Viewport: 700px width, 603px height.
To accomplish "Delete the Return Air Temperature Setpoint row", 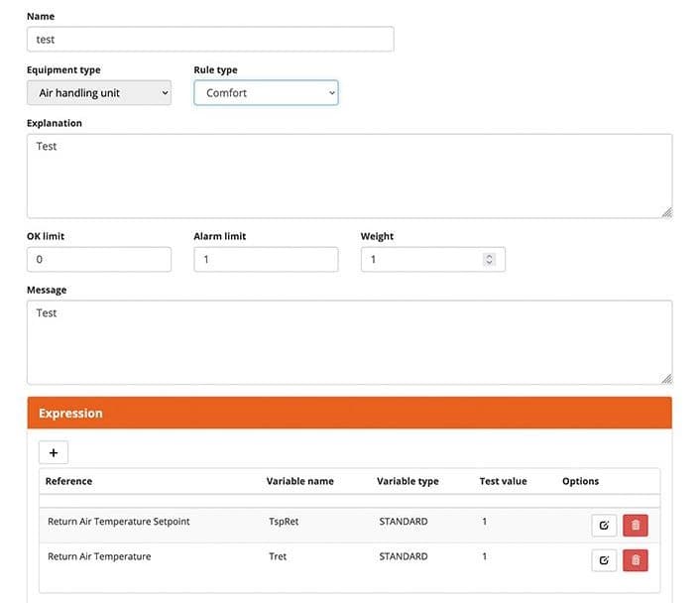I will pyautogui.click(x=636, y=526).
